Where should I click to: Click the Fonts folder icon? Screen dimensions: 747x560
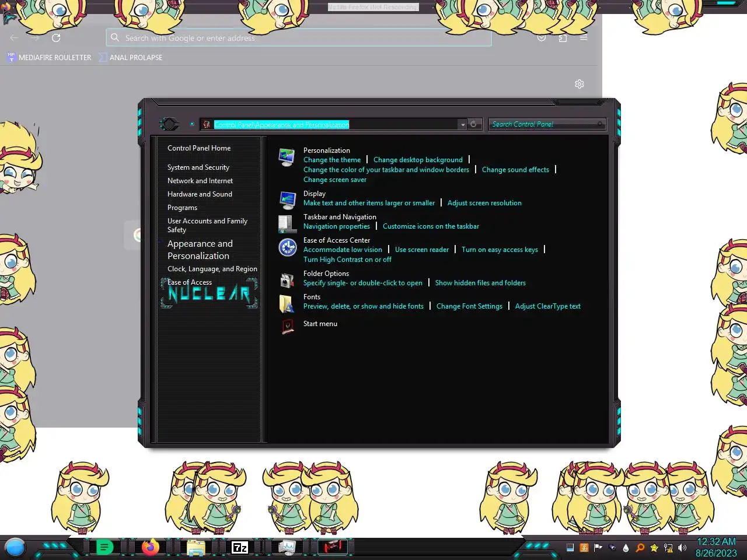point(287,304)
